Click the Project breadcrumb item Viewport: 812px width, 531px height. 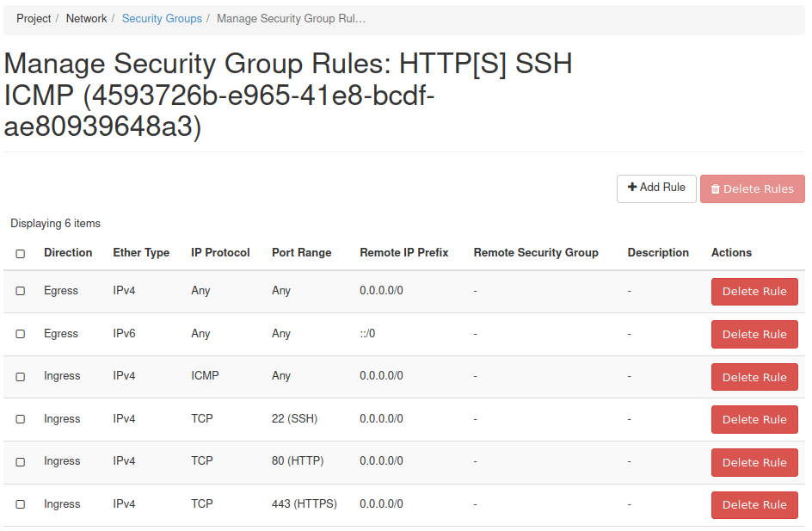click(34, 18)
